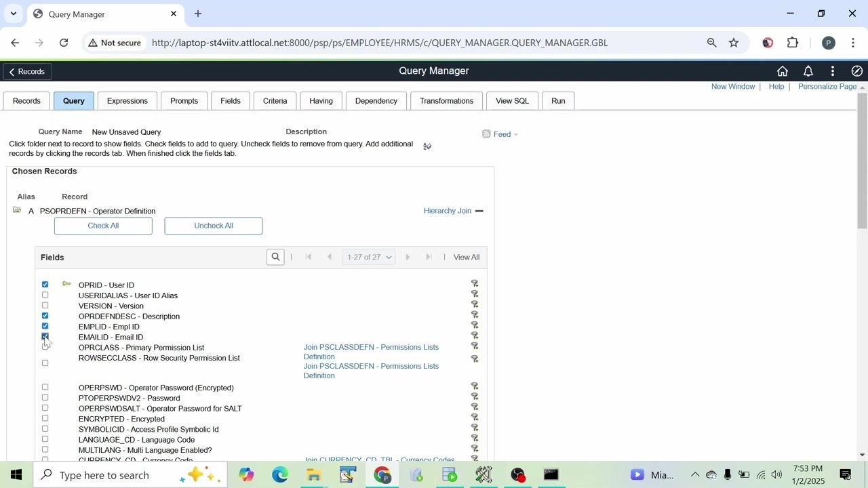Open the notifications bell

pyautogui.click(x=808, y=71)
